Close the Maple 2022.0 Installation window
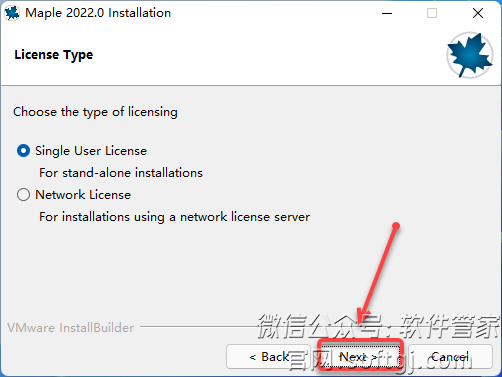Image resolution: width=502 pixels, height=377 pixels. (x=478, y=13)
